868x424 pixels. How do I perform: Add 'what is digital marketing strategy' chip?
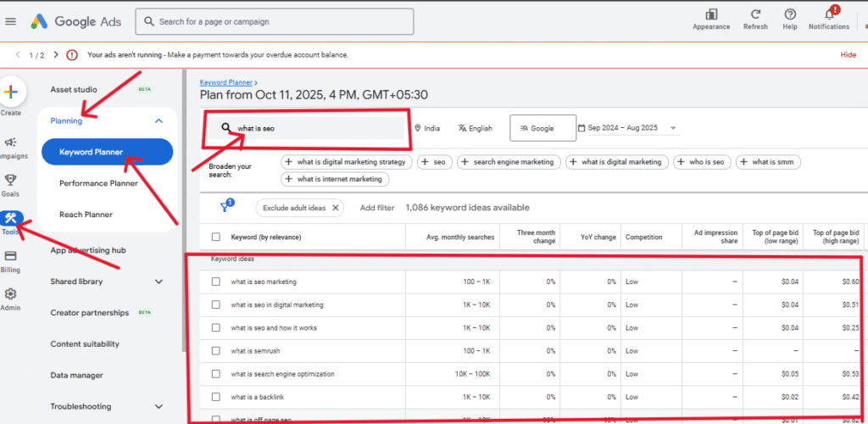[347, 162]
